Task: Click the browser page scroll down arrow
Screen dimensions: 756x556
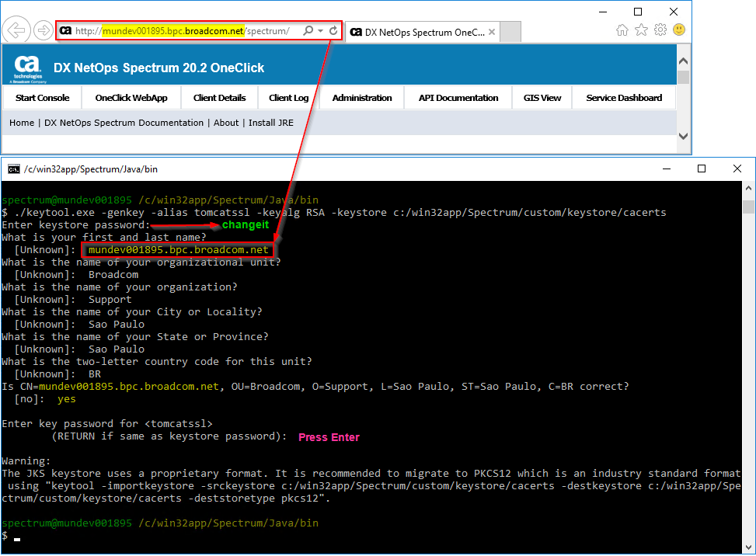Action: [x=683, y=136]
